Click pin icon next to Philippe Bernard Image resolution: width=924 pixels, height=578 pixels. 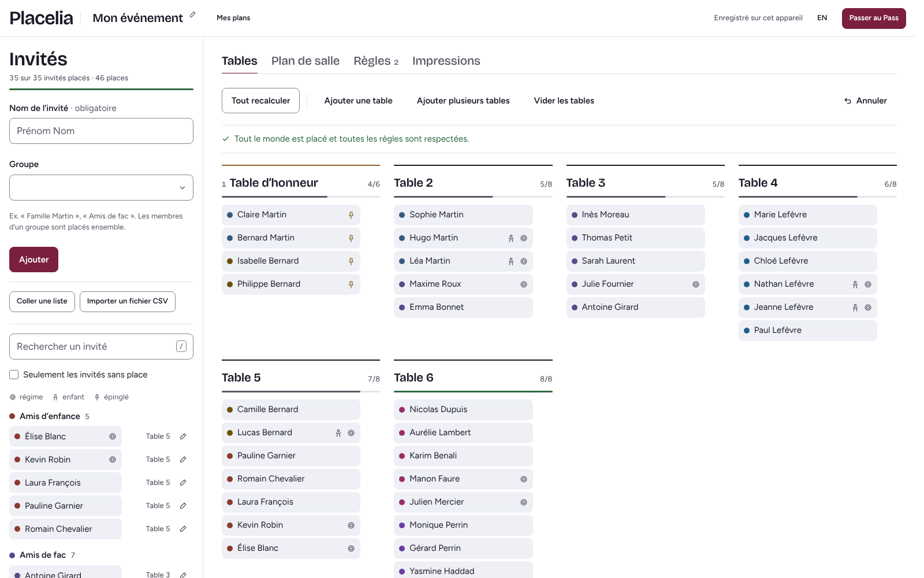click(x=351, y=284)
